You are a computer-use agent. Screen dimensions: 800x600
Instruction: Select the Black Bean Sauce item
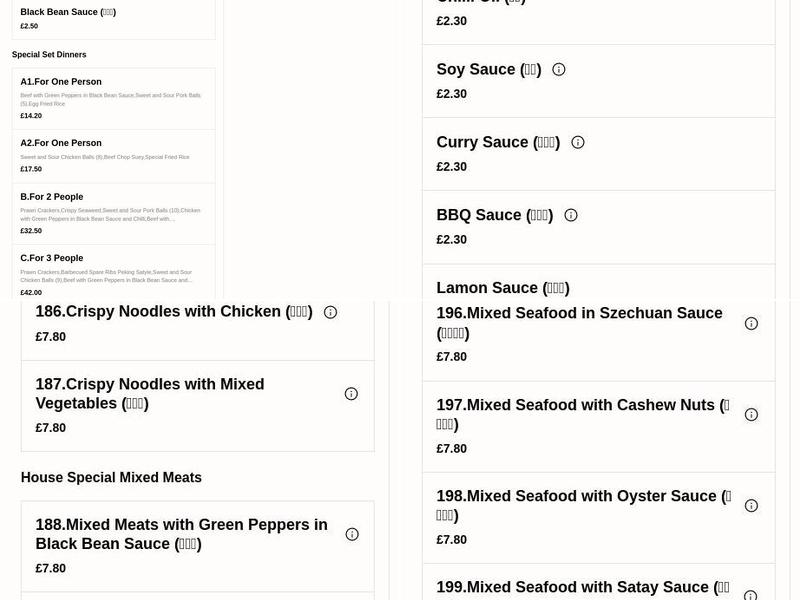click(113, 17)
